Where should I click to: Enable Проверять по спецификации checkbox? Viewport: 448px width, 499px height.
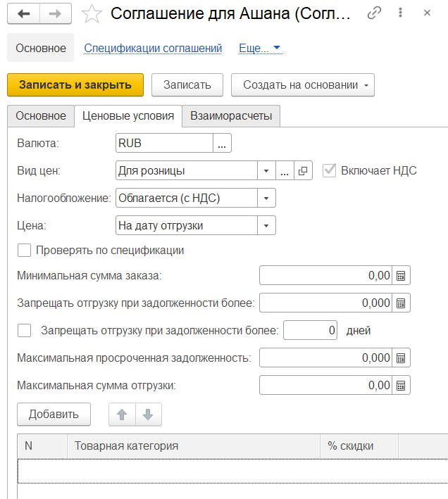tap(24, 250)
